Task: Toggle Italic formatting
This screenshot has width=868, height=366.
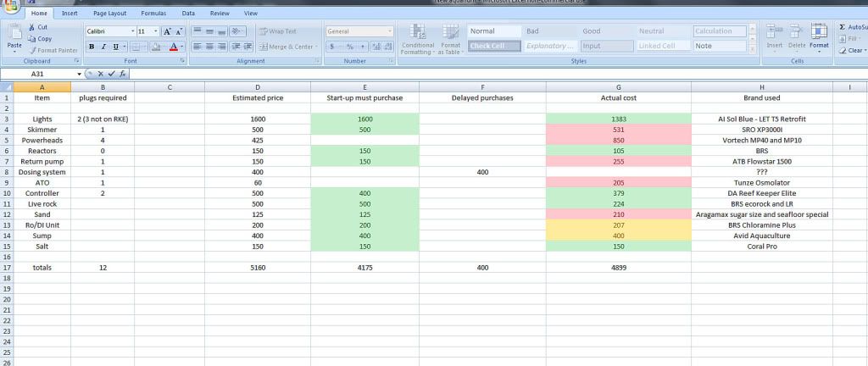Action: pyautogui.click(x=103, y=47)
